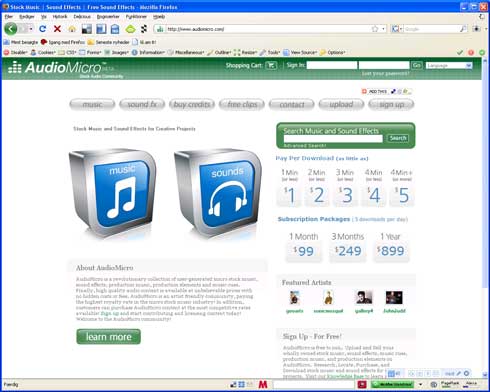Viewport: 490px width, 392px height.
Task: Open the Information dropdown in the developer toolbar
Action: click(x=148, y=52)
